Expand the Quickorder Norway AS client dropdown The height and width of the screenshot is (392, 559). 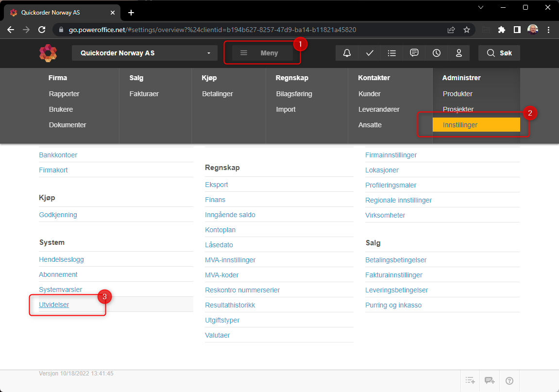(144, 53)
